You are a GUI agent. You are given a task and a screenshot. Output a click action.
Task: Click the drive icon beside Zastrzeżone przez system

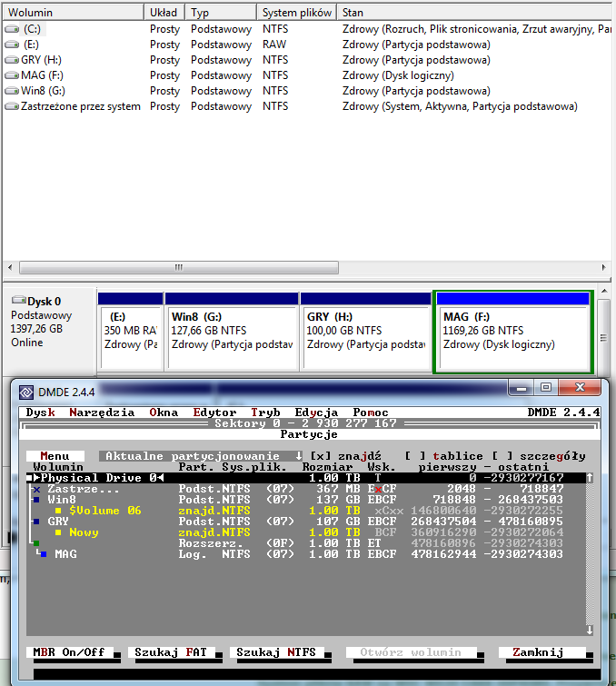click(12, 106)
